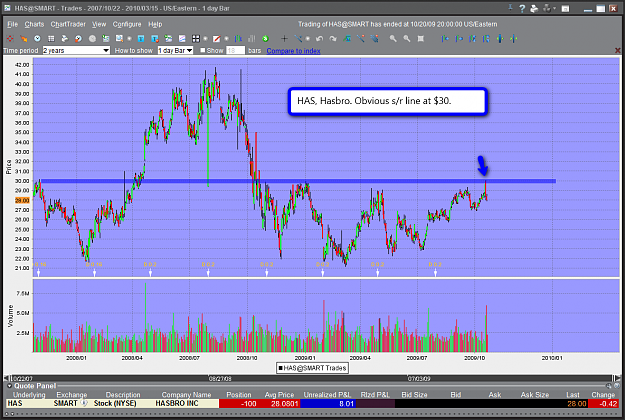Click the orange 28.00 price axis label
625x420 pixels.
22,200
